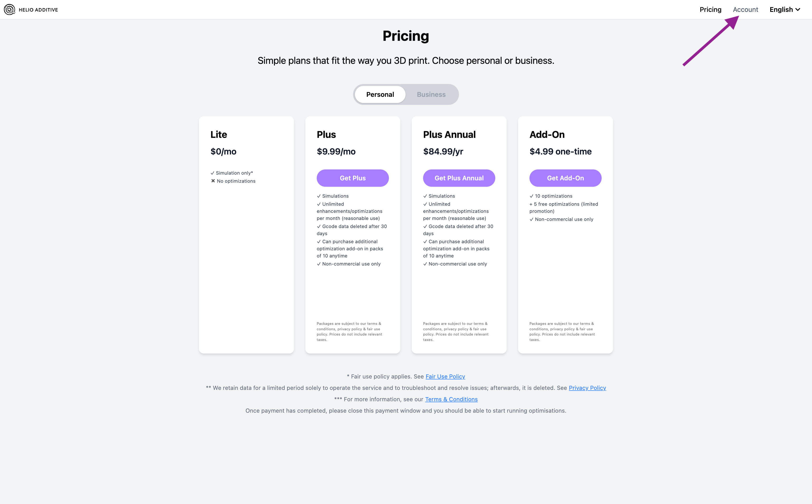Open the Privacy Policy link
Image resolution: width=812 pixels, height=504 pixels.
click(587, 388)
